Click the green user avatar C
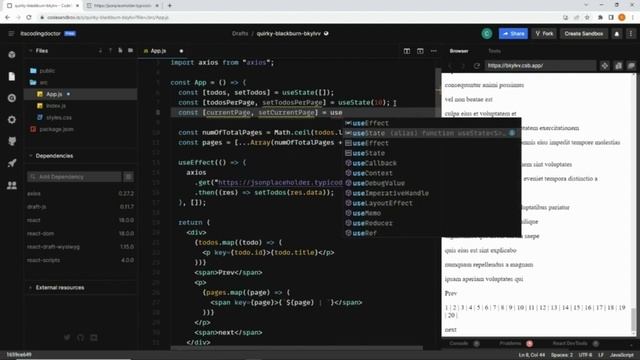The width and height of the screenshot is (640, 360). pos(487,34)
